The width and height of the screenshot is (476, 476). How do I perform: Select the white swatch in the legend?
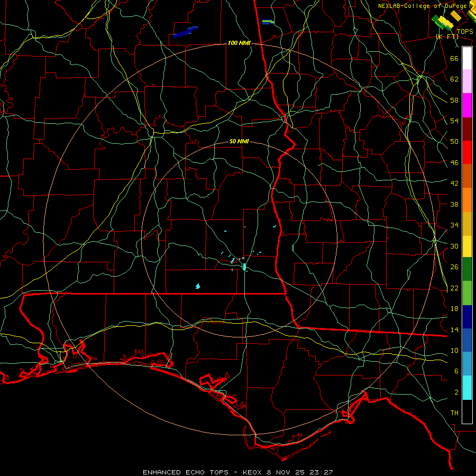[x=467, y=58]
